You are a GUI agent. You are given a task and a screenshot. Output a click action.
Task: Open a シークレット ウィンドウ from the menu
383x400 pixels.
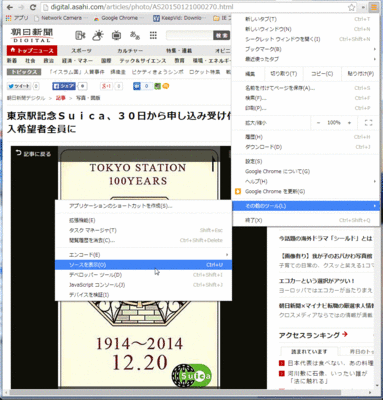(305, 39)
